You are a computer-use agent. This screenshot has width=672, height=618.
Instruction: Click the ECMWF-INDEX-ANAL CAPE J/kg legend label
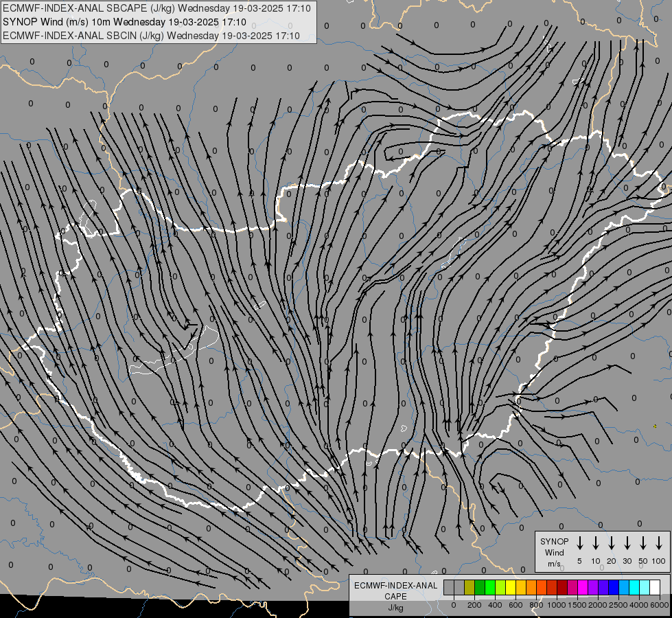(395, 597)
